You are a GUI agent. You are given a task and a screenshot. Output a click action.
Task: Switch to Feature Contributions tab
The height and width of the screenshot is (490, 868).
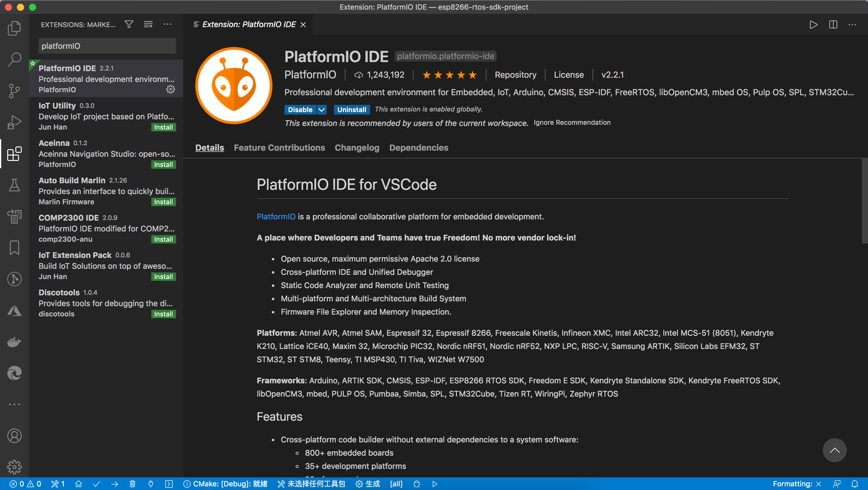(279, 148)
